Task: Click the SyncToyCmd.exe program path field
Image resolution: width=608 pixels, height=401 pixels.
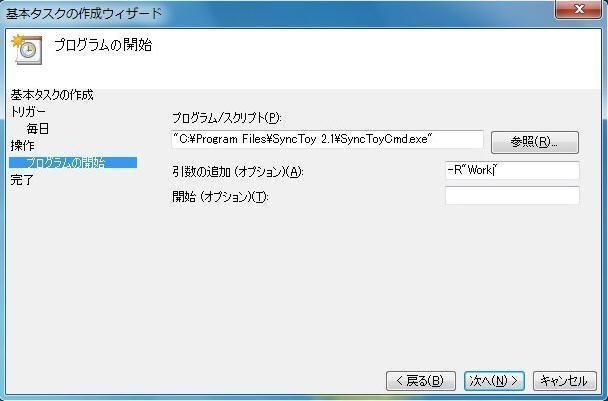Action: click(x=327, y=139)
